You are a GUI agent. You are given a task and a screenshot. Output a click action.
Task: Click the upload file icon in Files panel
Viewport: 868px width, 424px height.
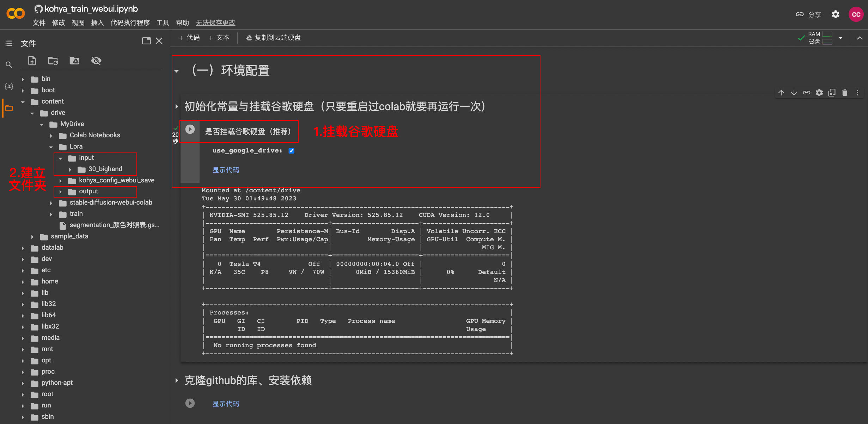coord(32,61)
